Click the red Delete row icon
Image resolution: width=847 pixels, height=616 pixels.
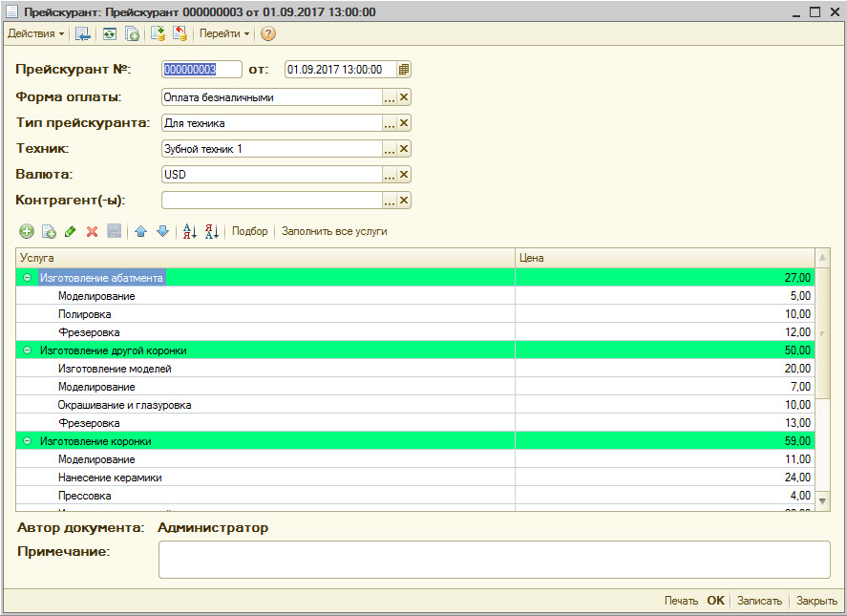pyautogui.click(x=93, y=231)
